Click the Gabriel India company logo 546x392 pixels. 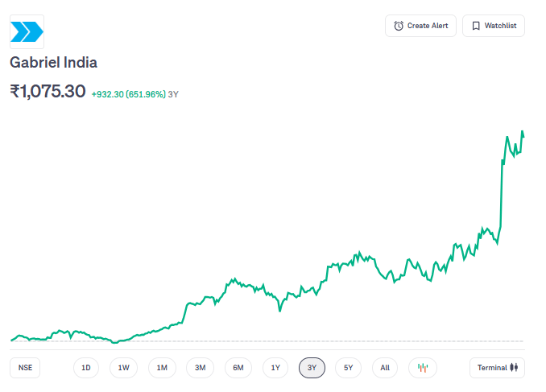27,31
